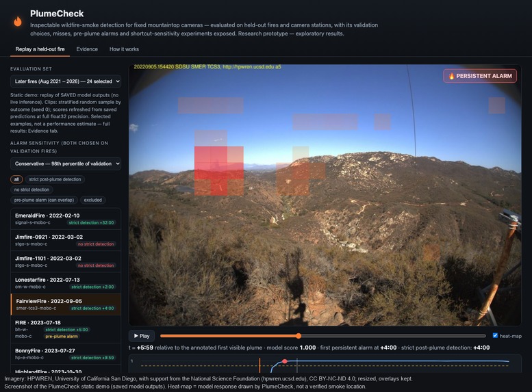Click the PlumeCheck flame logo icon
The image size is (532, 392).
18,21
